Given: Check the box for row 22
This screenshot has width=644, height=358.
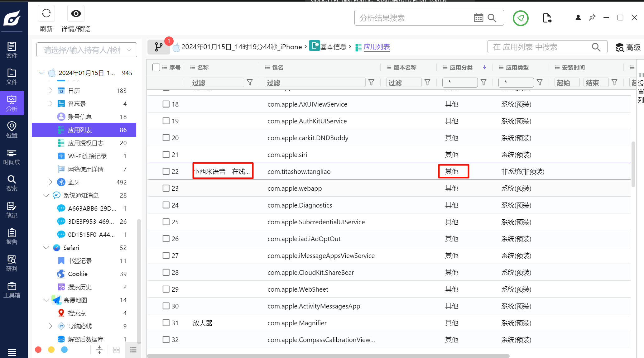Looking at the screenshot, I should tap(166, 171).
